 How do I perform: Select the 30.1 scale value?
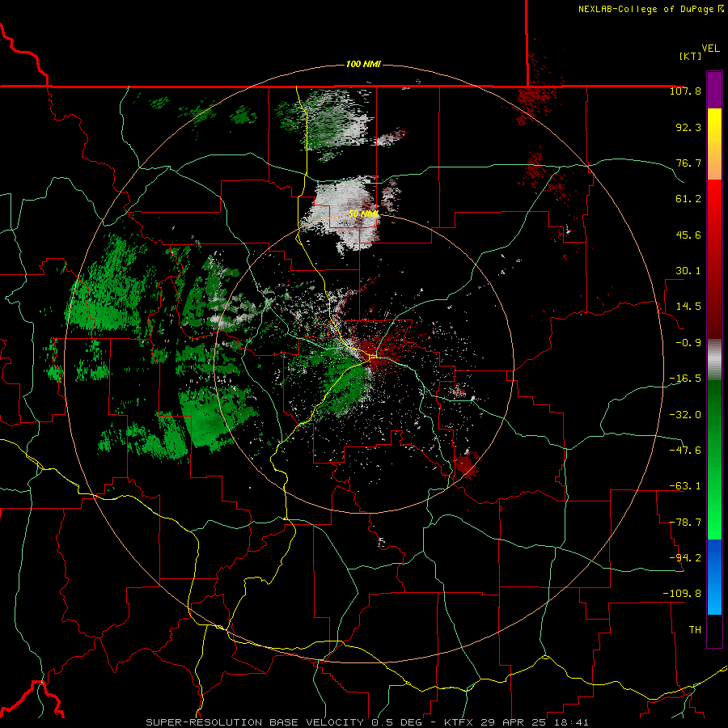pos(688,271)
